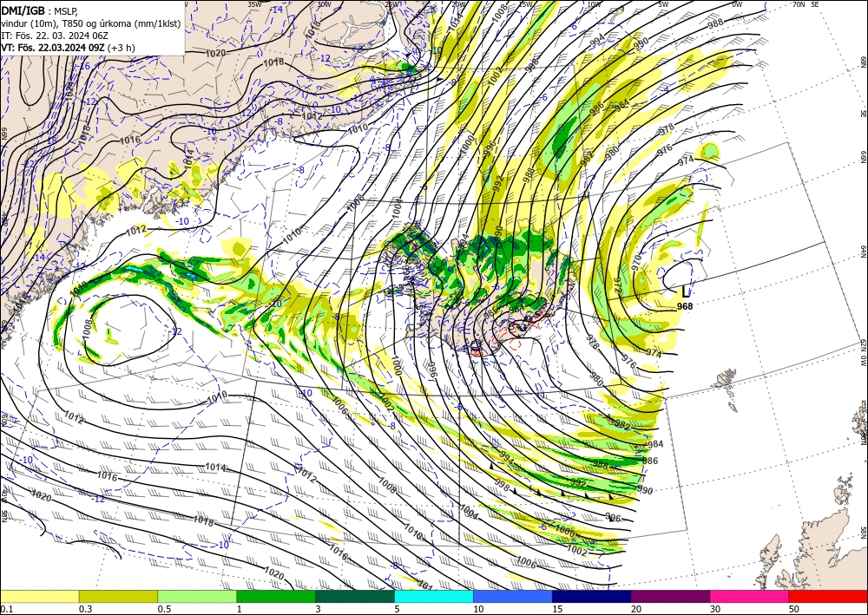Pick the blue 10–15 legend swatch
The image size is (868, 615).
pyautogui.click(x=513, y=596)
